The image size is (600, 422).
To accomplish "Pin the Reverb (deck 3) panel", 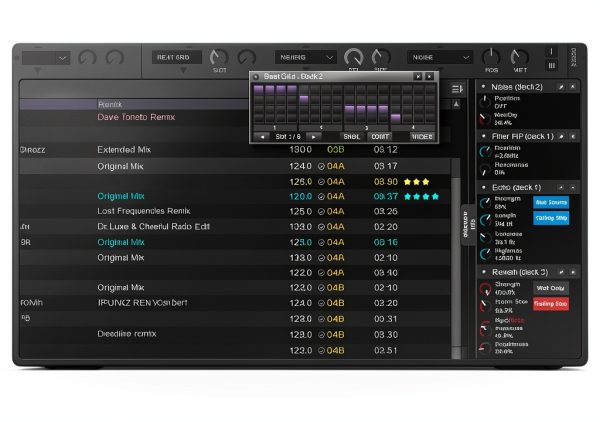I will (561, 272).
